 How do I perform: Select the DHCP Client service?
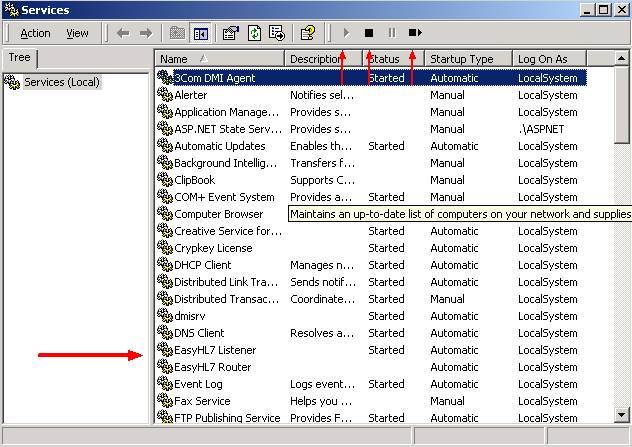(371, 265)
